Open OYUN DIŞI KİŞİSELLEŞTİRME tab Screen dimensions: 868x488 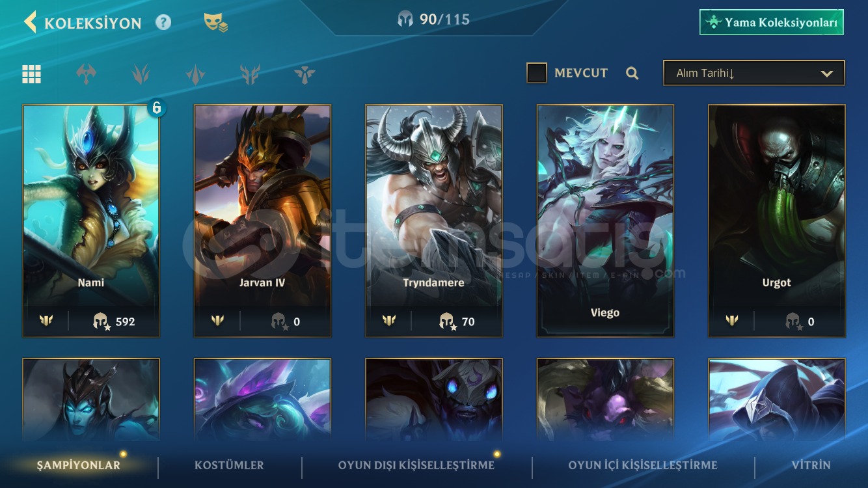click(416, 465)
